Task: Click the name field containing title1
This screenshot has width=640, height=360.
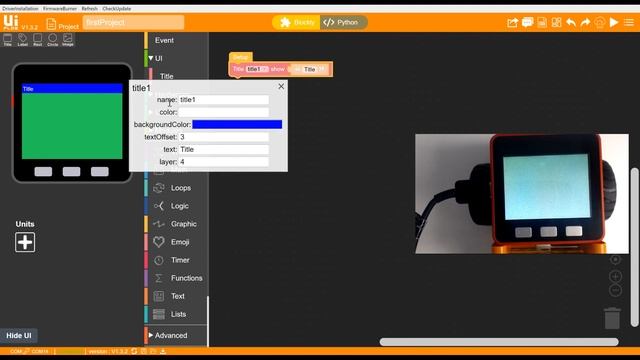Action: tap(224, 100)
